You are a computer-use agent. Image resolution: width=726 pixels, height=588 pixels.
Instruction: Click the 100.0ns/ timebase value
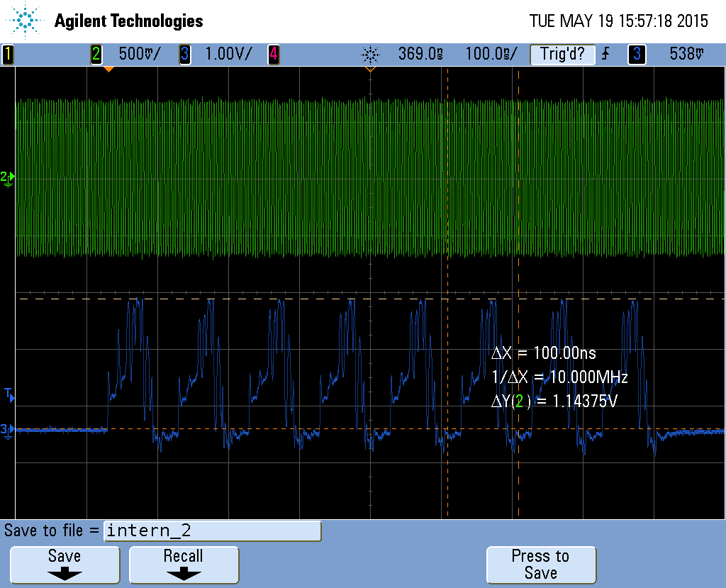tap(491, 54)
